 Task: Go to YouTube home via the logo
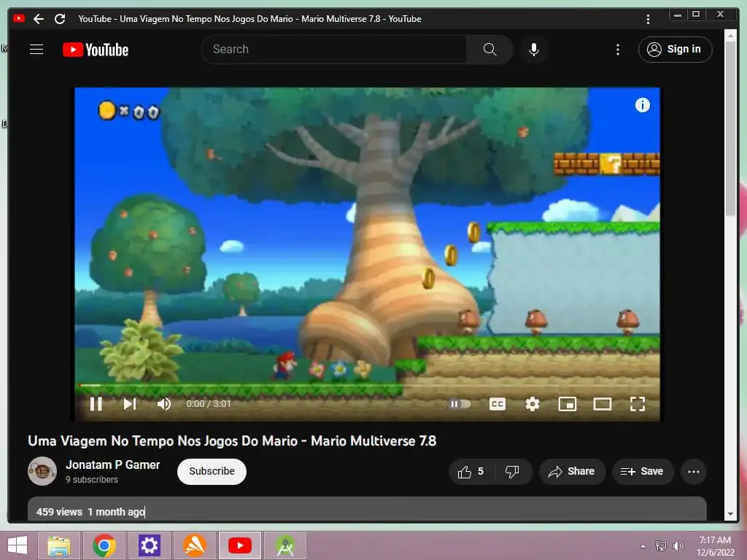[x=96, y=50]
